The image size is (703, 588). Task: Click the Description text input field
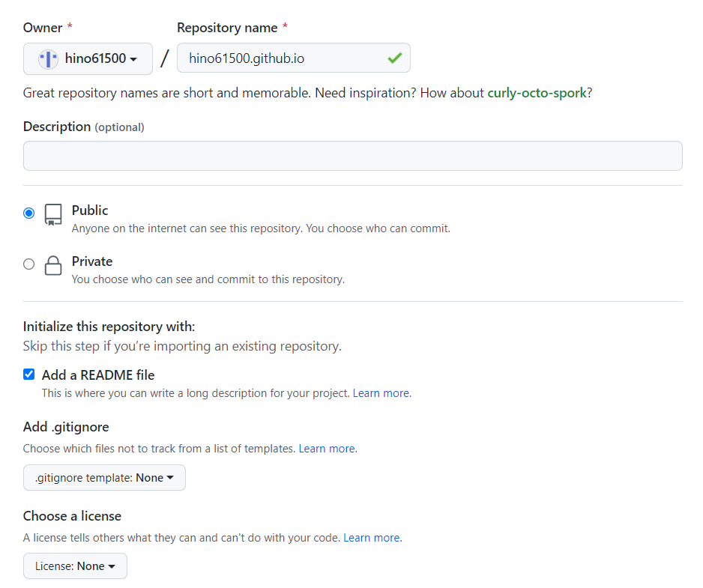[352, 156]
